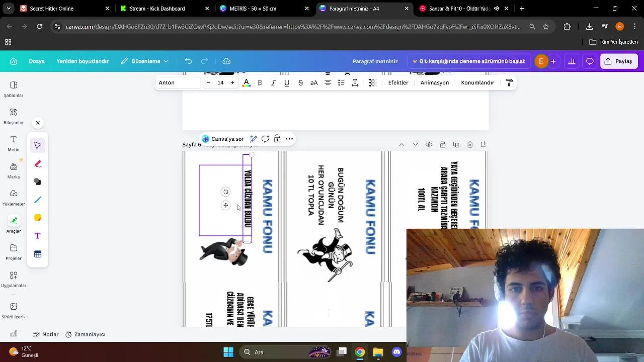This screenshot has height=362, width=644.
Task: Click the cloud save status icon
Action: [x=226, y=61]
